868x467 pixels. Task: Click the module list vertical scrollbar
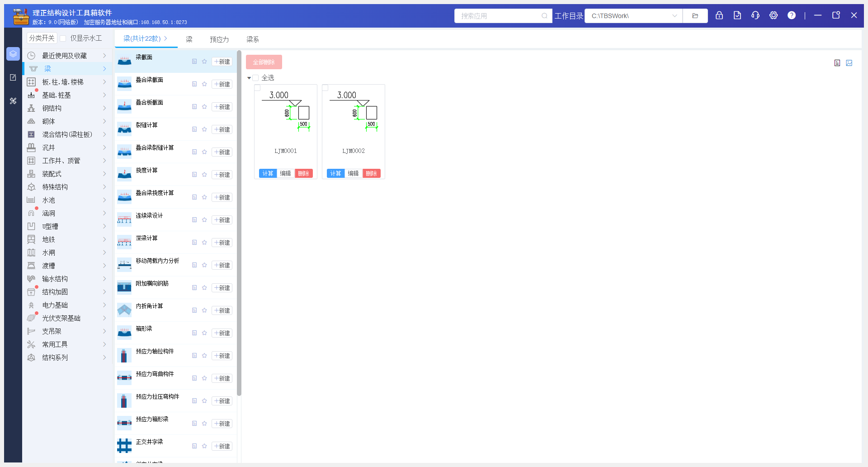click(x=239, y=222)
